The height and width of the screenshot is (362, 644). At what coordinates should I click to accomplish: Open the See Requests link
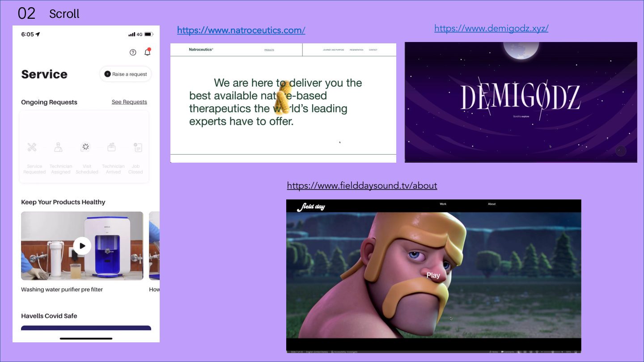[x=129, y=102]
